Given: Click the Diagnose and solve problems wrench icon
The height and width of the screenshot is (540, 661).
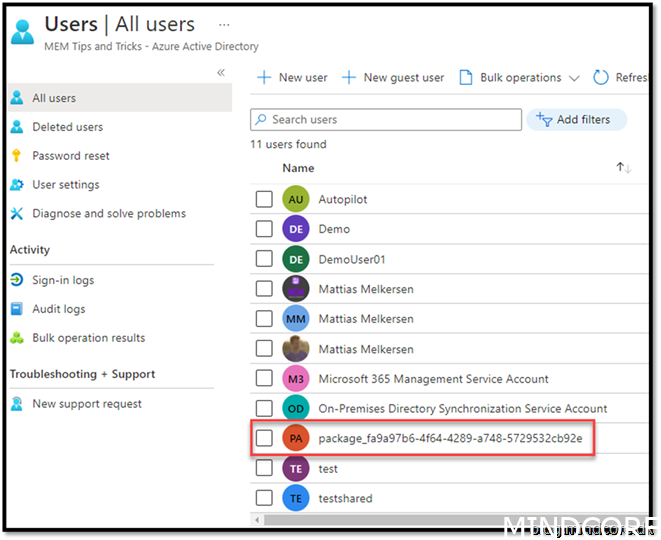Looking at the screenshot, I should pyautogui.click(x=16, y=214).
